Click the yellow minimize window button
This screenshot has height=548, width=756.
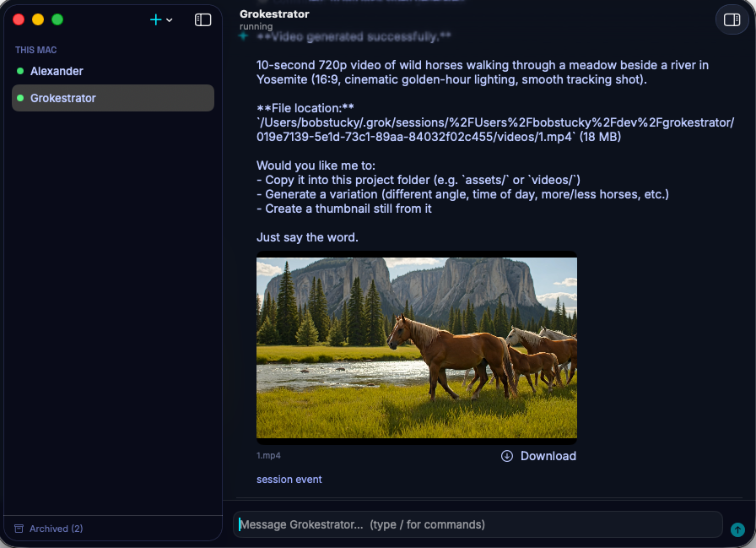38,19
